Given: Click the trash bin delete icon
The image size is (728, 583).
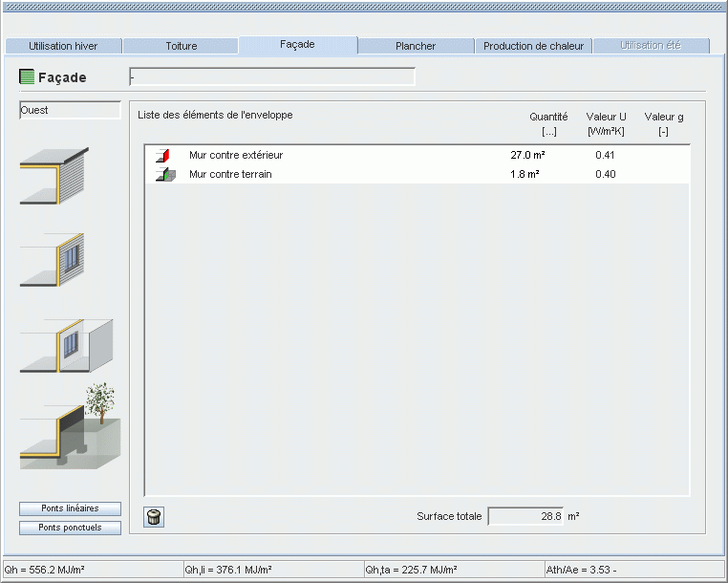Looking at the screenshot, I should (x=154, y=517).
